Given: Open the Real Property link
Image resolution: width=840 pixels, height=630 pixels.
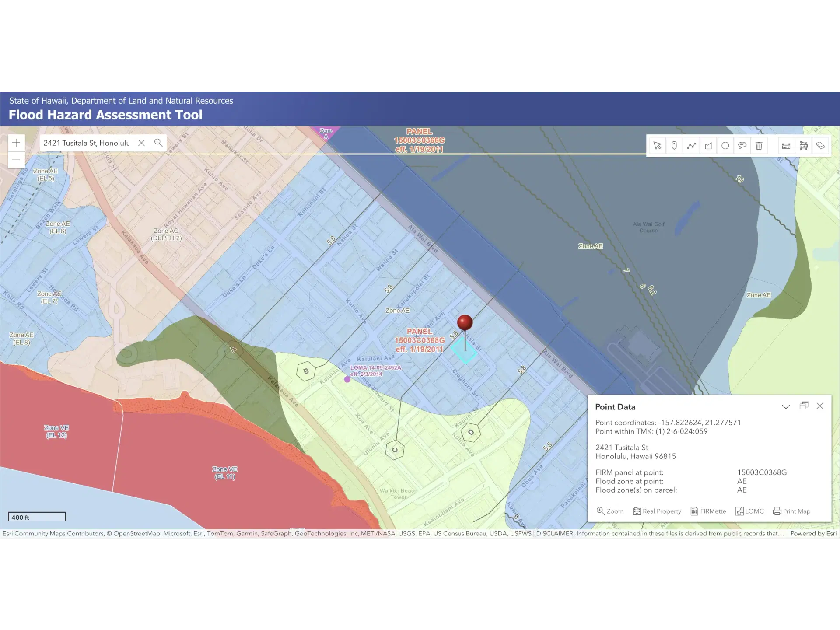Looking at the screenshot, I should coord(657,511).
